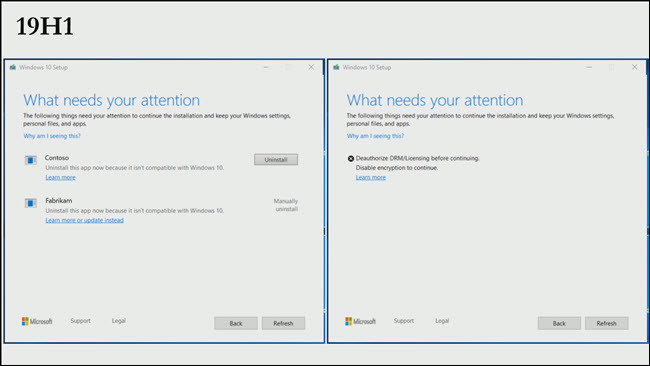Image resolution: width=650 pixels, height=366 pixels.
Task: Click the Microsoft logo in right window footer
Action: pyautogui.click(x=360, y=321)
